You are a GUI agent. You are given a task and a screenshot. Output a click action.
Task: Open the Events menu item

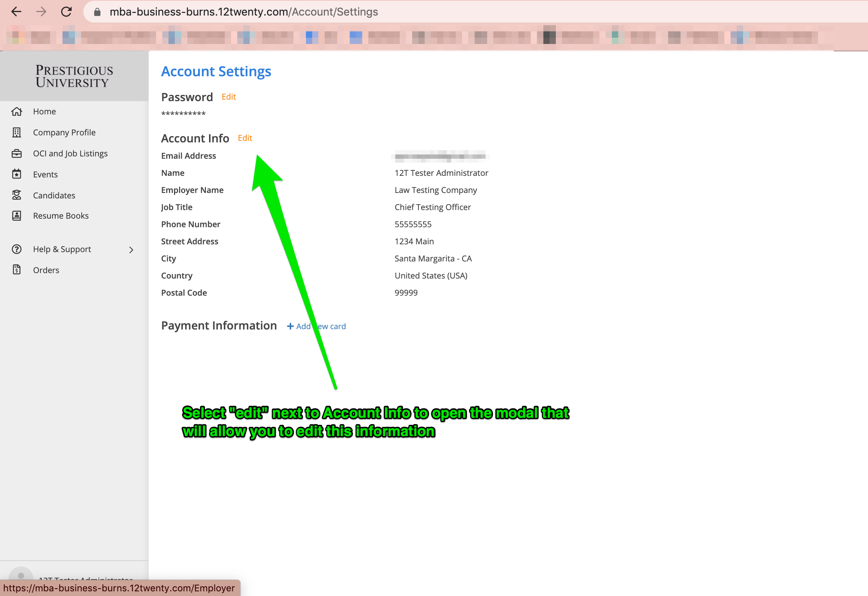(x=45, y=174)
